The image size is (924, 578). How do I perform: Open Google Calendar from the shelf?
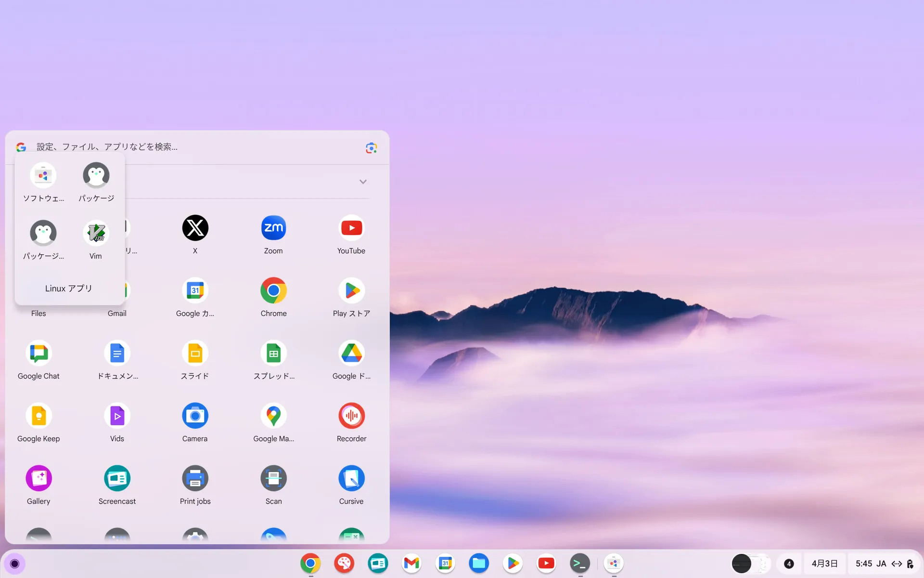pyautogui.click(x=445, y=563)
